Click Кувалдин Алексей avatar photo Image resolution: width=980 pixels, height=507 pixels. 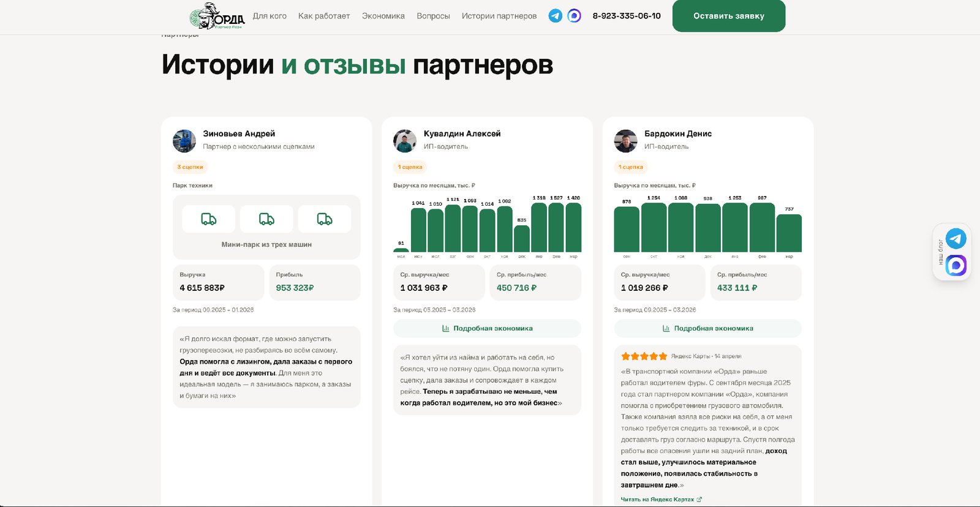pos(405,141)
